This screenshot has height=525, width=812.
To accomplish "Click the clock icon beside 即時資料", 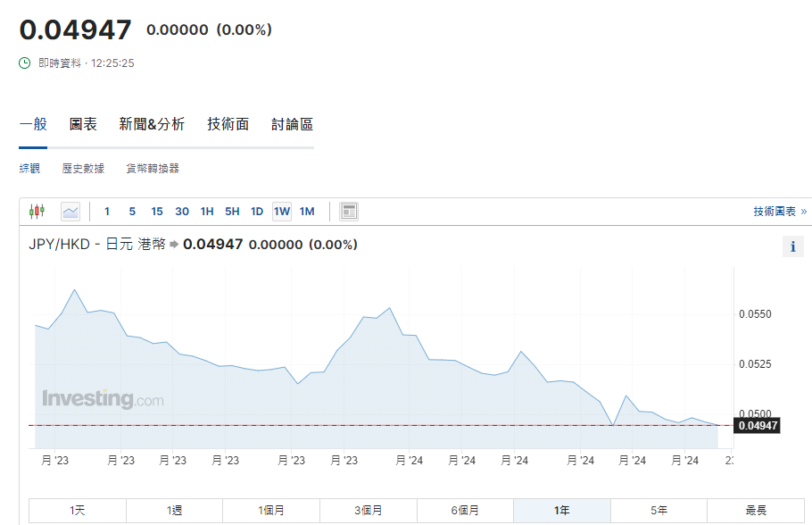I will [25, 63].
